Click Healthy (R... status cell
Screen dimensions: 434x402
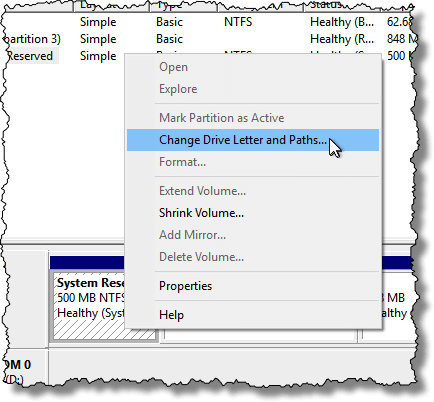pos(342,39)
